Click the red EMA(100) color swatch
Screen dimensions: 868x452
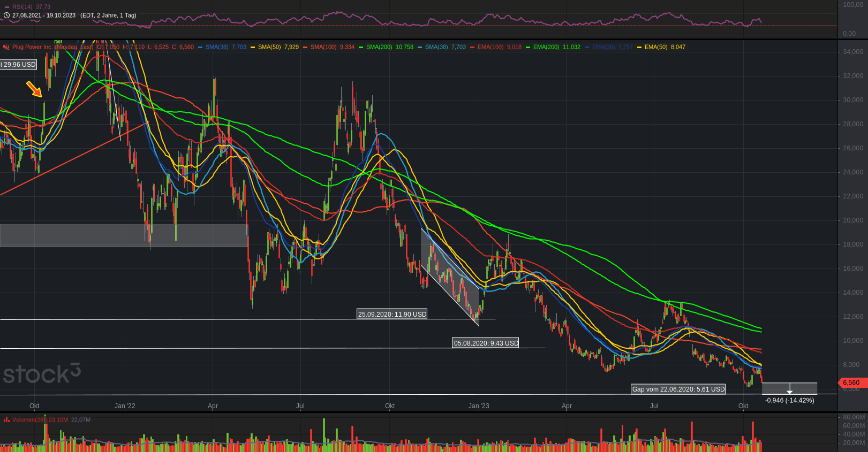[x=473, y=47]
